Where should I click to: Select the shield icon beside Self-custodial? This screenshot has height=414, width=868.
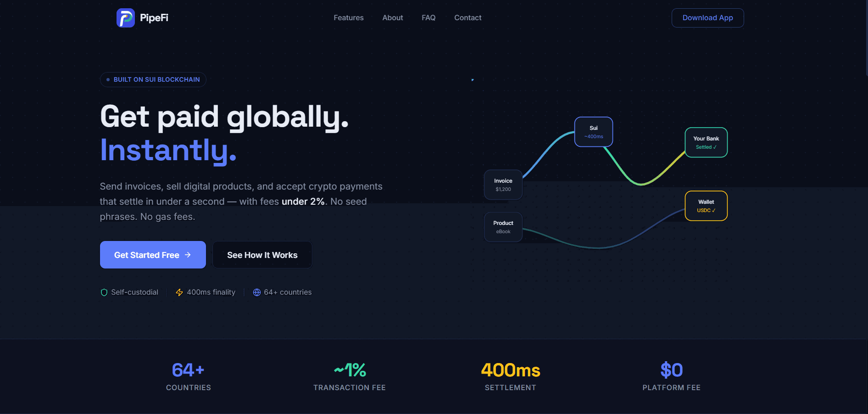(104, 292)
